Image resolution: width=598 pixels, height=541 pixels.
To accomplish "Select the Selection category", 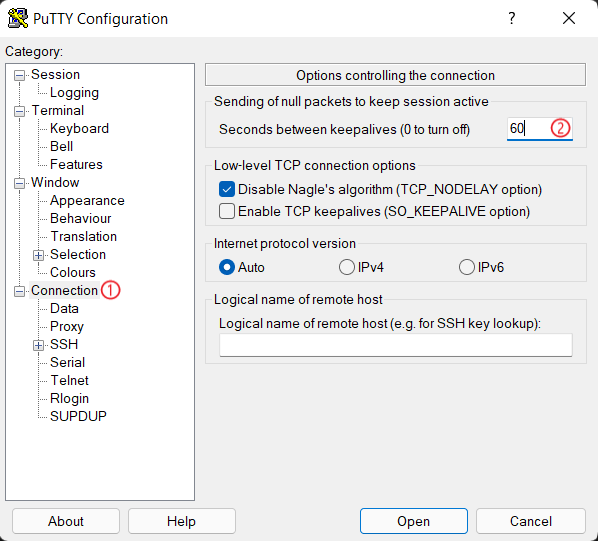I will click(x=78, y=254).
